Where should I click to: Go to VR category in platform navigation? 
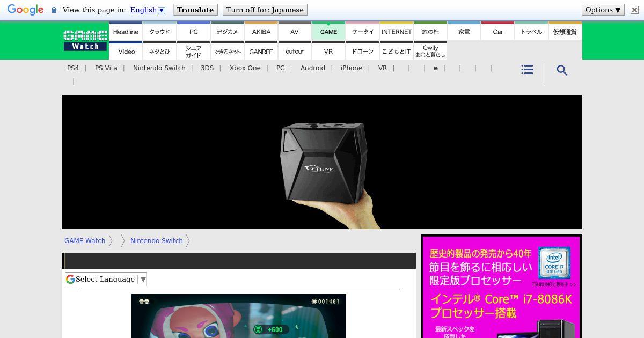pos(383,68)
